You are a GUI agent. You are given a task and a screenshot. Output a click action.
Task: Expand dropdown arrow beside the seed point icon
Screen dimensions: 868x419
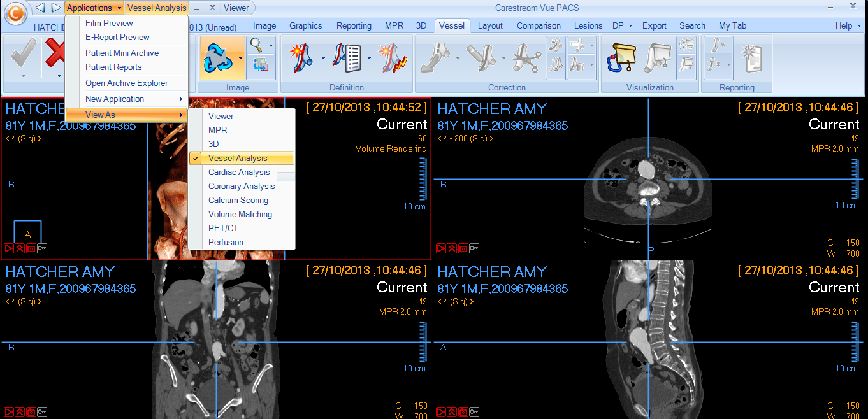[x=323, y=58]
